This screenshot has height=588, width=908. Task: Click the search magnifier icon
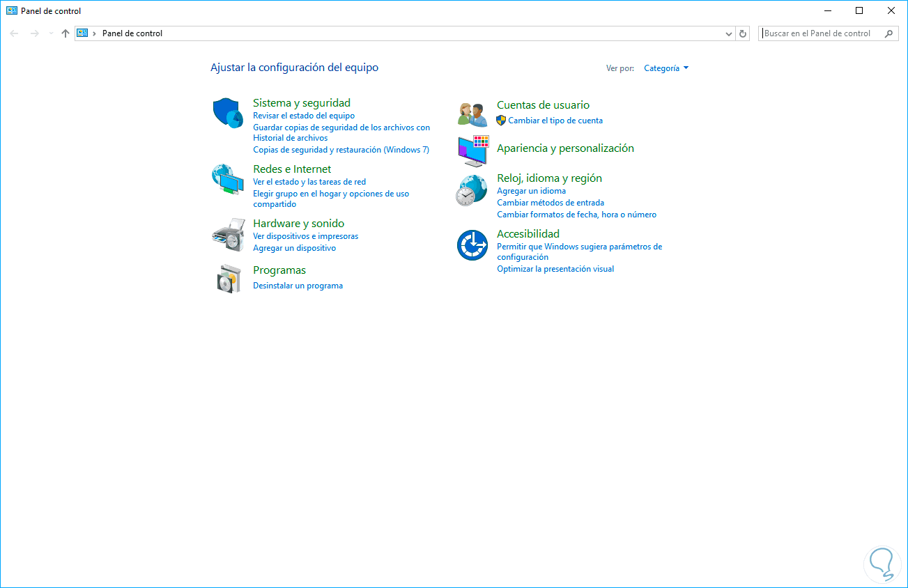click(889, 33)
